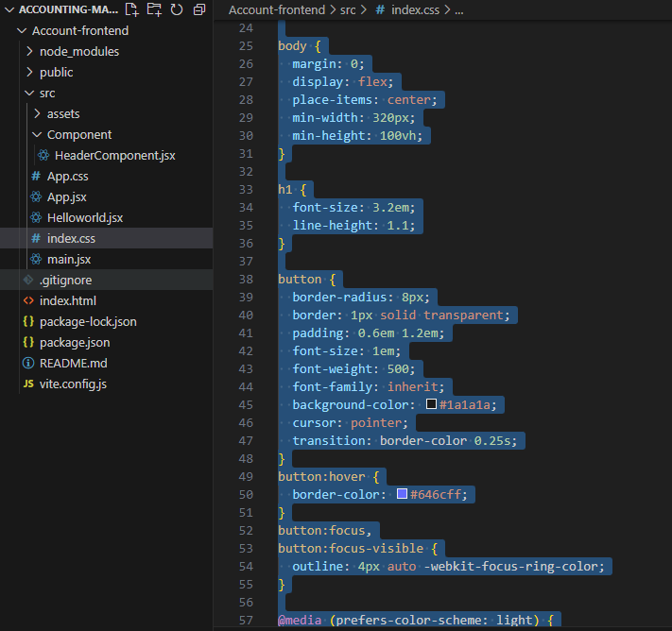The width and height of the screenshot is (672, 631).
Task: Click the hash icon beside index.css in explorer
Action: tap(36, 238)
